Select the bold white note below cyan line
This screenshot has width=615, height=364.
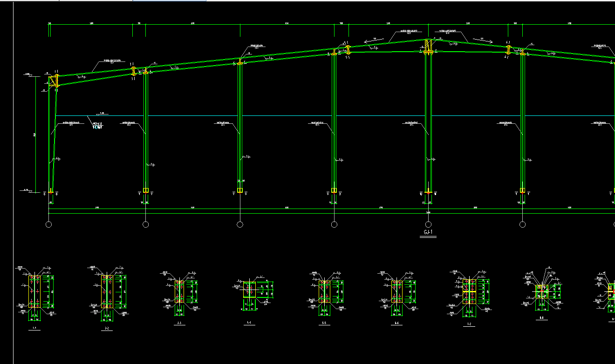click(97, 125)
